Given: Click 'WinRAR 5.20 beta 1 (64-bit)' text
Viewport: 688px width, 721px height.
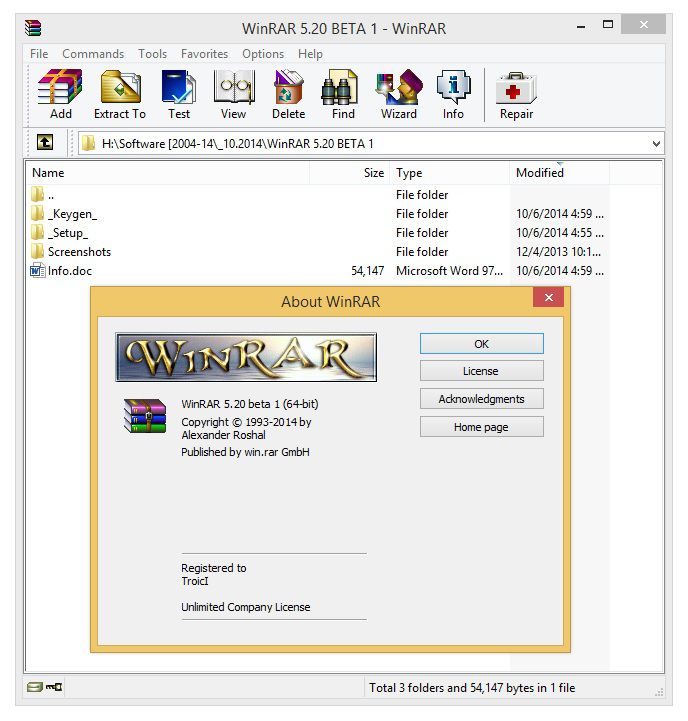Looking at the screenshot, I should coord(250,404).
